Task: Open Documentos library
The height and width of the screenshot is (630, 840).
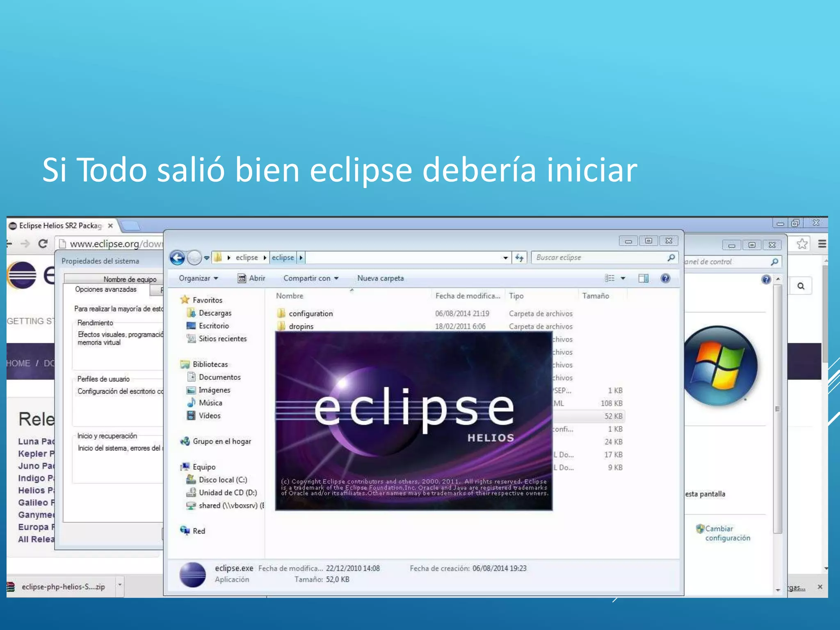Action: (x=214, y=377)
